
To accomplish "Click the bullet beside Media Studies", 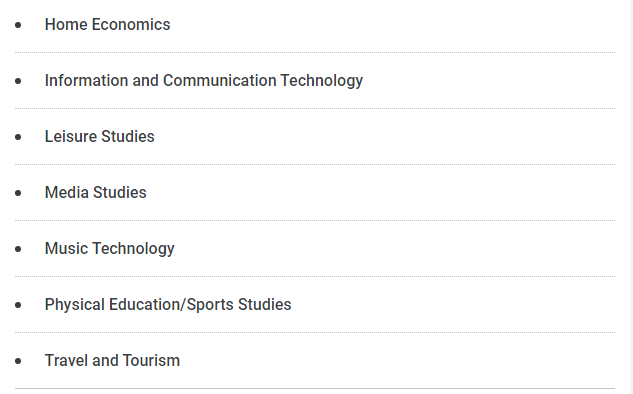I will 18,193.
